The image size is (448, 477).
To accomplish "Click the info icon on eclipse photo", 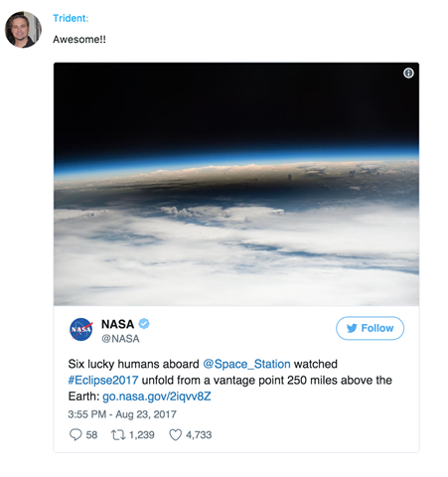I will click(x=408, y=73).
